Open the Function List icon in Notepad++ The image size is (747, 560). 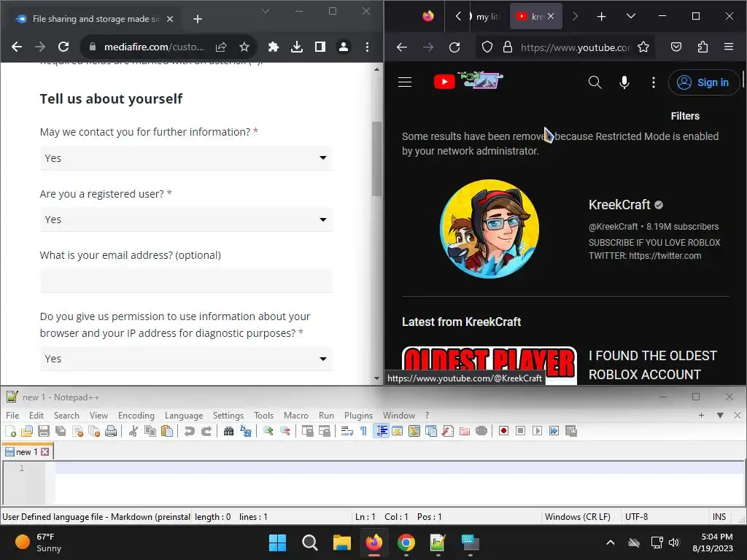[448, 432]
